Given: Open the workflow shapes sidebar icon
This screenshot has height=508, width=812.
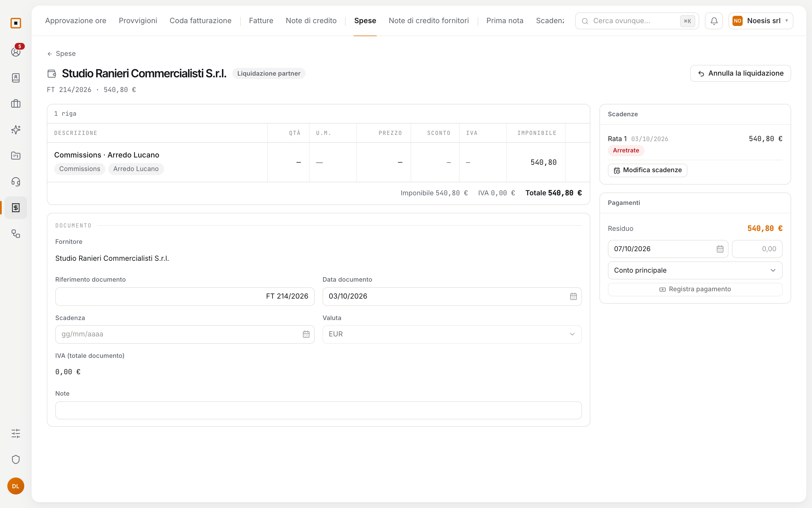Looking at the screenshot, I should 16,233.
